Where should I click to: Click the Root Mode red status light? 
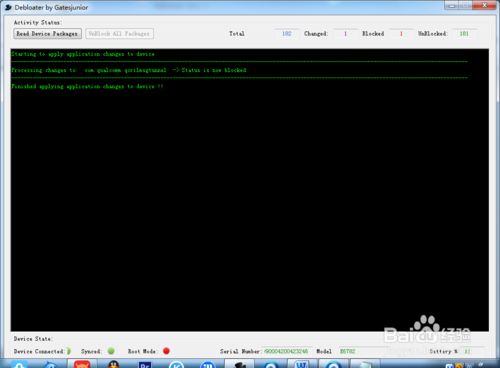166,351
